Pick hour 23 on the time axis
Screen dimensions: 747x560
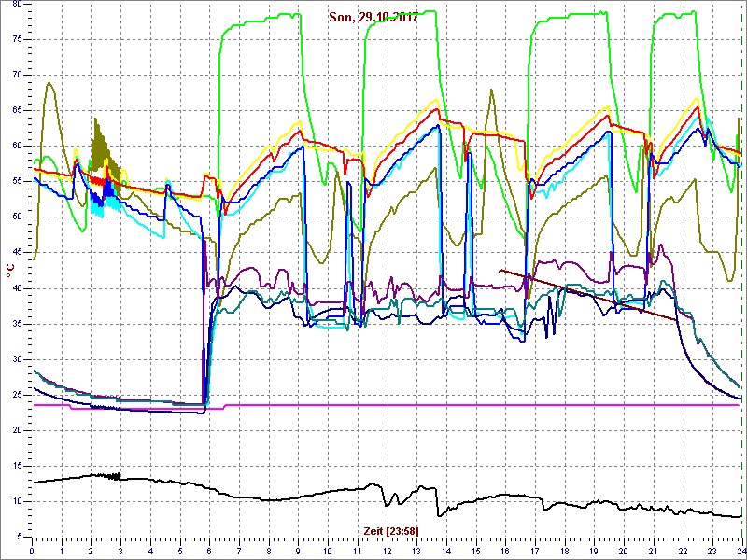tap(712, 552)
